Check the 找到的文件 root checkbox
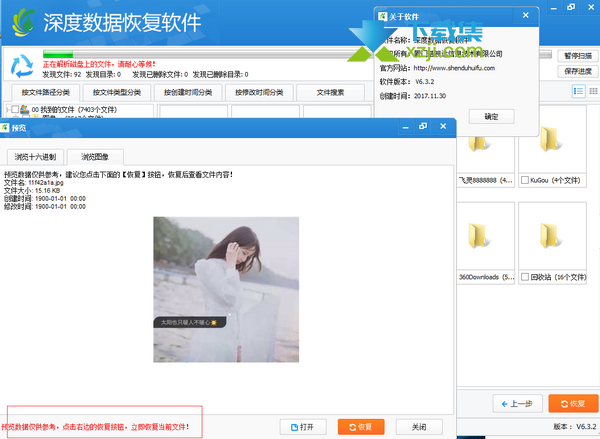Image resolution: width=600 pixels, height=439 pixels. point(15,109)
